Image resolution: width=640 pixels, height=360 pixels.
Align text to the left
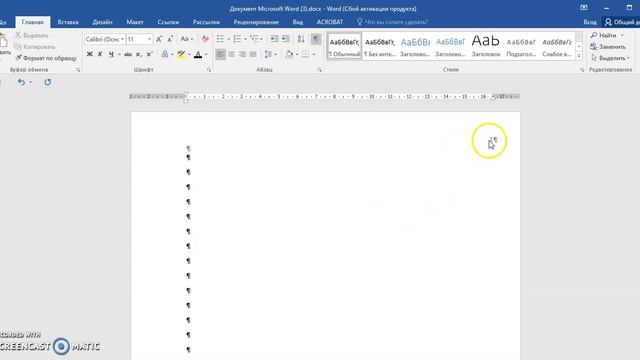220,54
